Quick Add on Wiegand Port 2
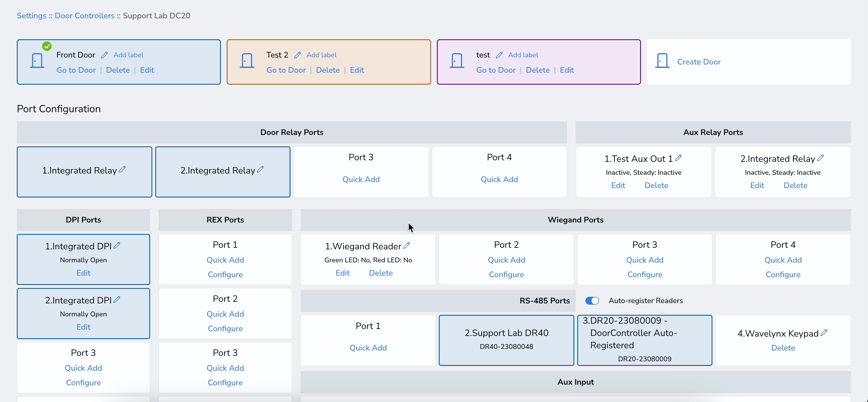Screen dimensions: 868x402 (x=506, y=260)
